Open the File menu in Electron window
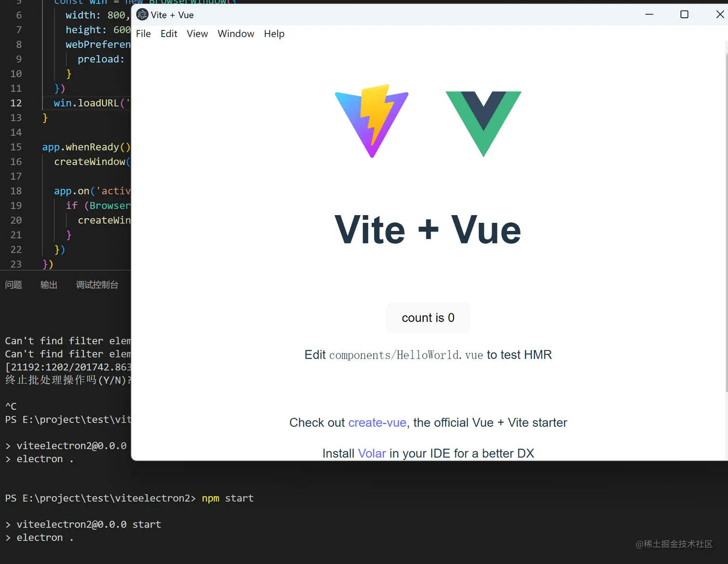 tap(143, 34)
